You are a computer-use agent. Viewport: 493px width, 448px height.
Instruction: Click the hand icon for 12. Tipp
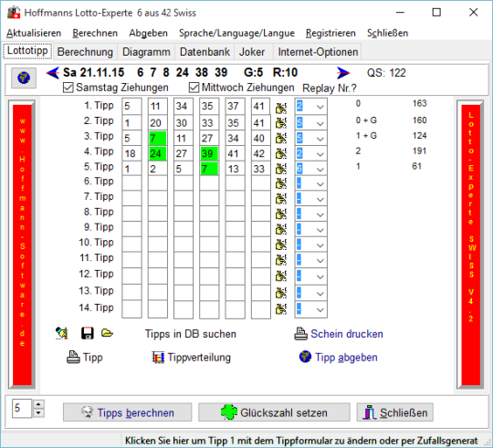pyautogui.click(x=281, y=276)
